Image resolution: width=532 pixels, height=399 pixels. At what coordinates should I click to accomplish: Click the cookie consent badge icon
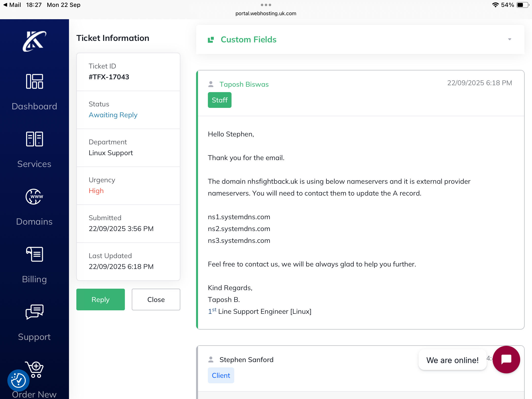(18, 380)
